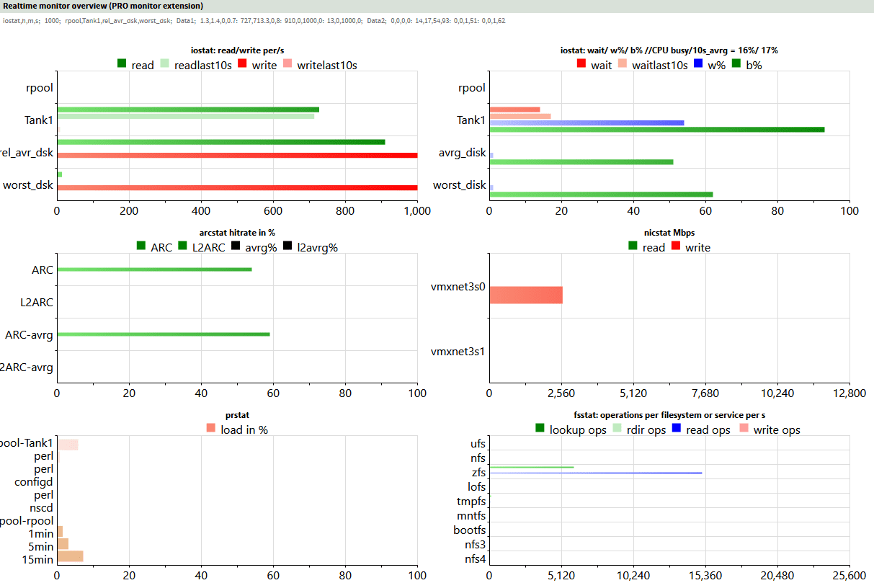This screenshot has width=874, height=588.
Task: Click the red 'write' swatch in nicstat legend
Action: tap(676, 246)
